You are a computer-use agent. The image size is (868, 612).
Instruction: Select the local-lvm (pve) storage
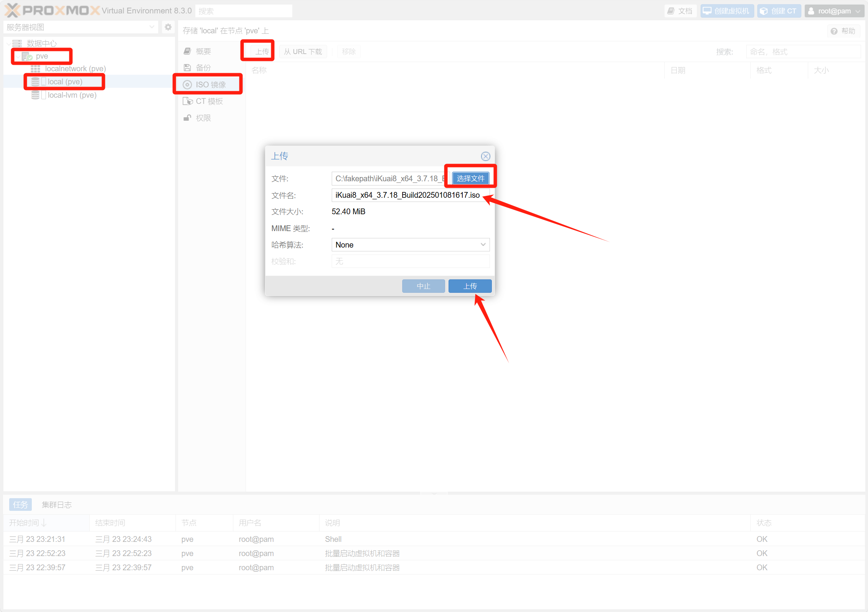click(x=72, y=95)
